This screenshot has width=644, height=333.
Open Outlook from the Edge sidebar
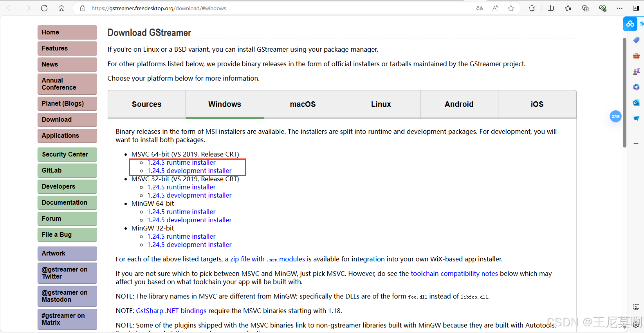[x=636, y=103]
